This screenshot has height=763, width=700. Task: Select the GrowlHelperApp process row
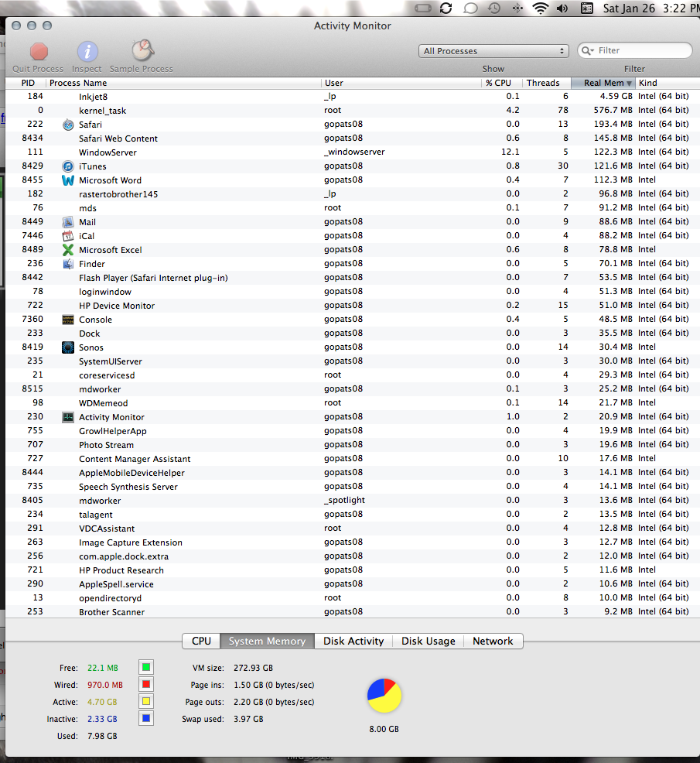click(x=353, y=431)
